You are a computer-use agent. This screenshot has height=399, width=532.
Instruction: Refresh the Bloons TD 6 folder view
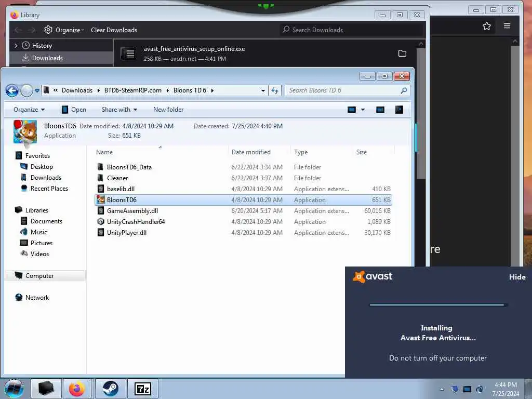coord(275,90)
